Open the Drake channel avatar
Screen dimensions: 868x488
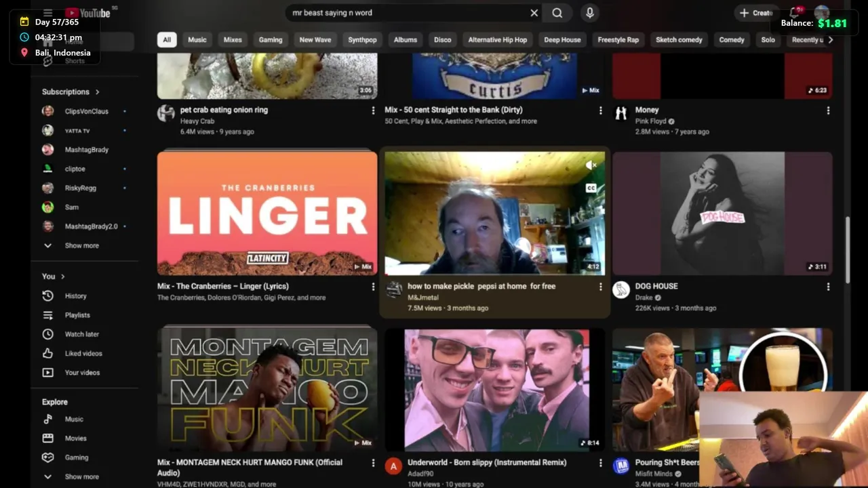coord(621,290)
